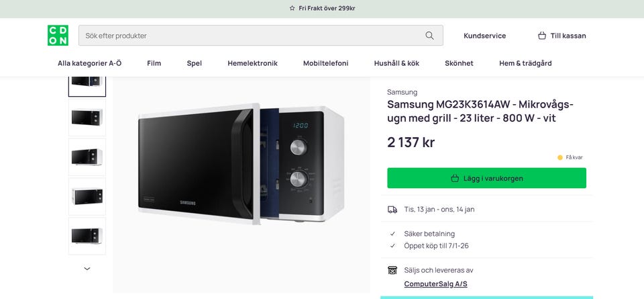Open the Kundservice link
This screenshot has height=299, width=644.
point(484,36)
